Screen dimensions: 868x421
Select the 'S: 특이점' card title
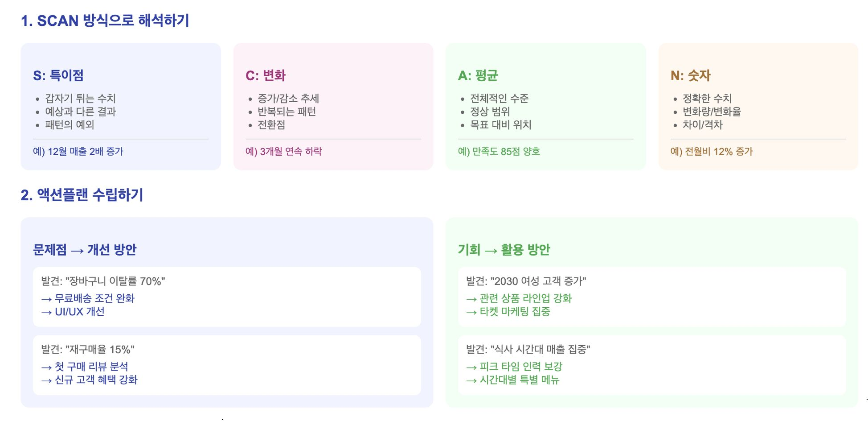[x=58, y=75]
